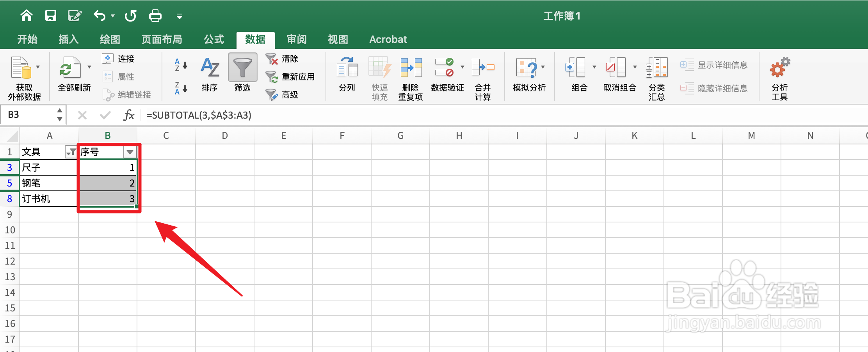
Task: Select the entire sheet via corner triangle
Action: [12, 136]
